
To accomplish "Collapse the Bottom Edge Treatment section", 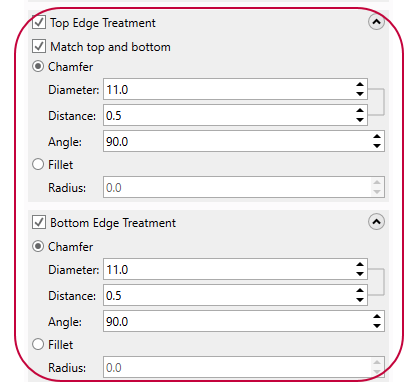I will (x=376, y=222).
